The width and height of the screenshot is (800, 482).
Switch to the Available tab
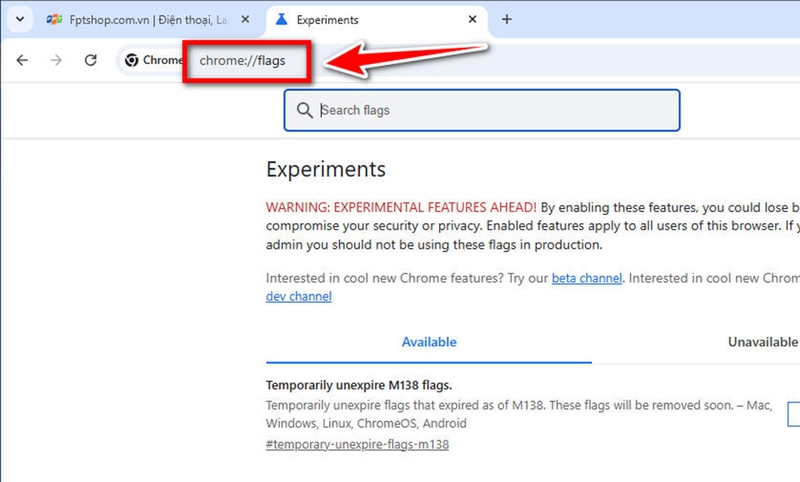tap(429, 342)
